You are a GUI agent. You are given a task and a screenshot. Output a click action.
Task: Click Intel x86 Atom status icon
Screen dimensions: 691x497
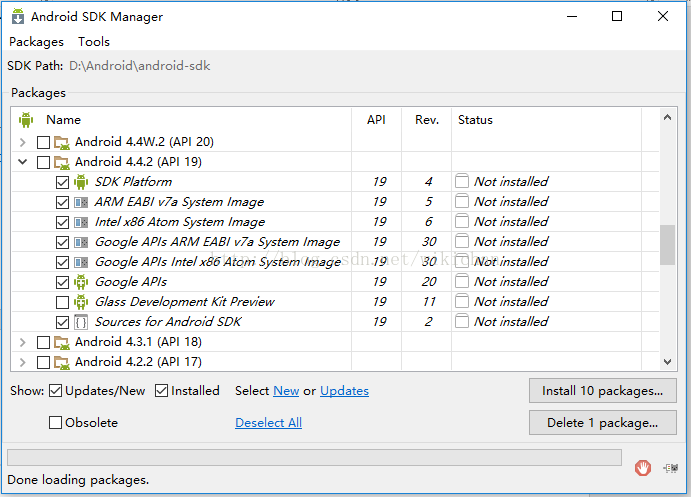tap(462, 221)
